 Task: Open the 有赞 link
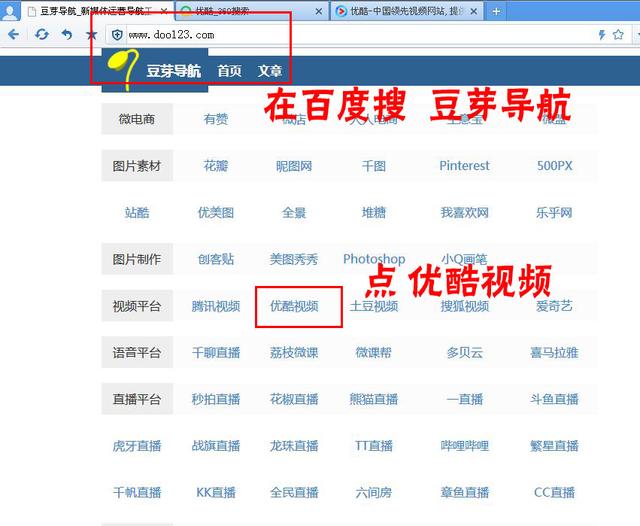point(216,119)
